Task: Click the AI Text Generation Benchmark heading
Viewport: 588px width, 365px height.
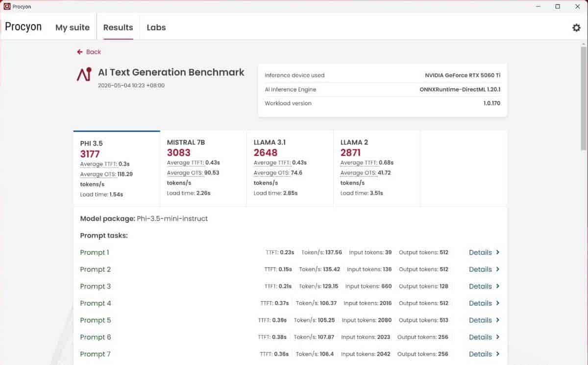Action: pos(171,73)
